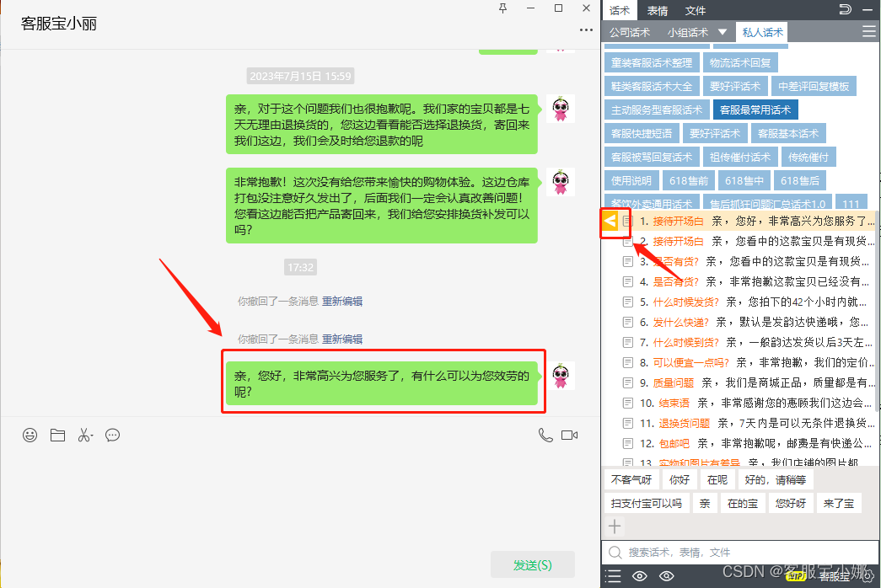Start a voice call with the phone icon
Image resolution: width=881 pixels, height=588 pixels.
(x=545, y=436)
